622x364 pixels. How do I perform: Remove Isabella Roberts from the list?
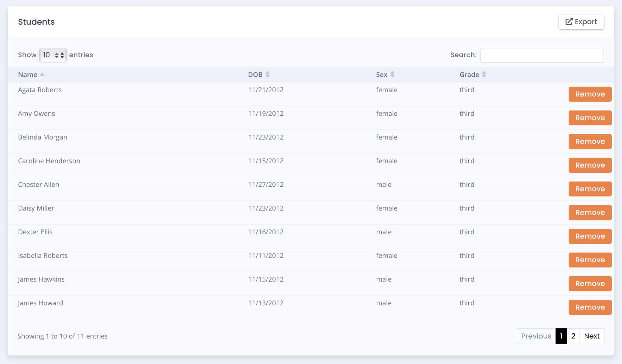point(590,260)
